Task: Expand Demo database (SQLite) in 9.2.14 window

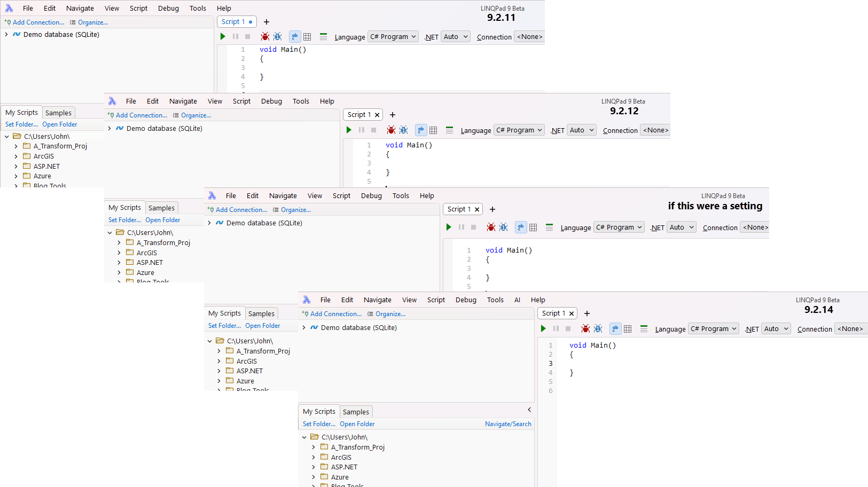Action: (304, 327)
